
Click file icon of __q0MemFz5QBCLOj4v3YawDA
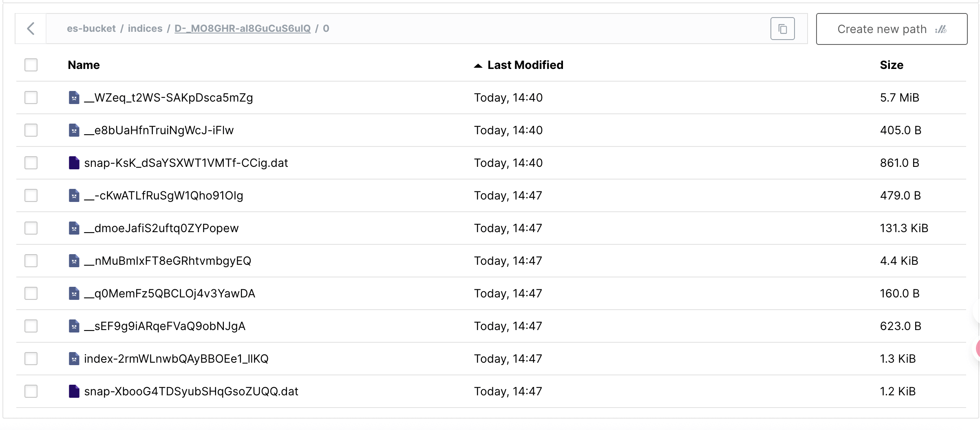[x=74, y=293]
